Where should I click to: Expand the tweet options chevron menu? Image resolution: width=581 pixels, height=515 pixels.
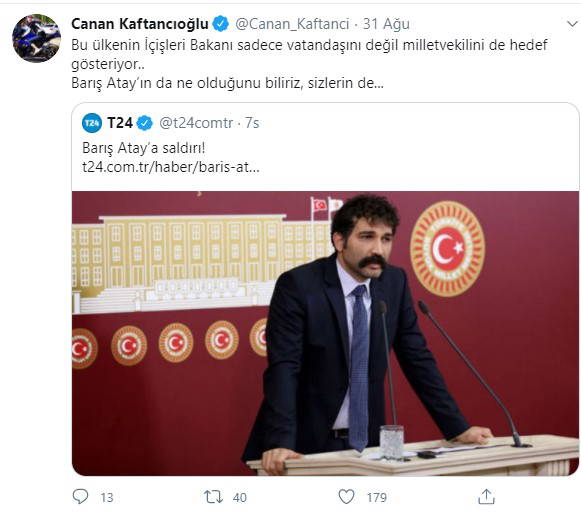pyautogui.click(x=573, y=24)
